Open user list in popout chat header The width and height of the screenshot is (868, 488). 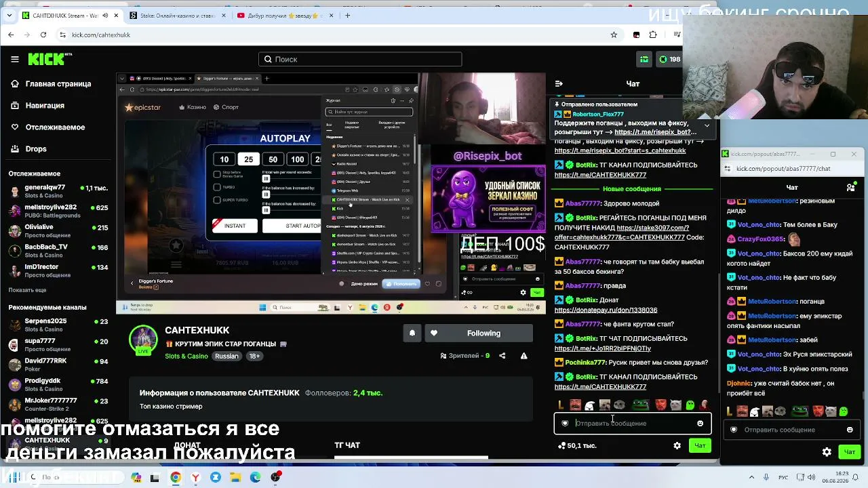point(850,188)
